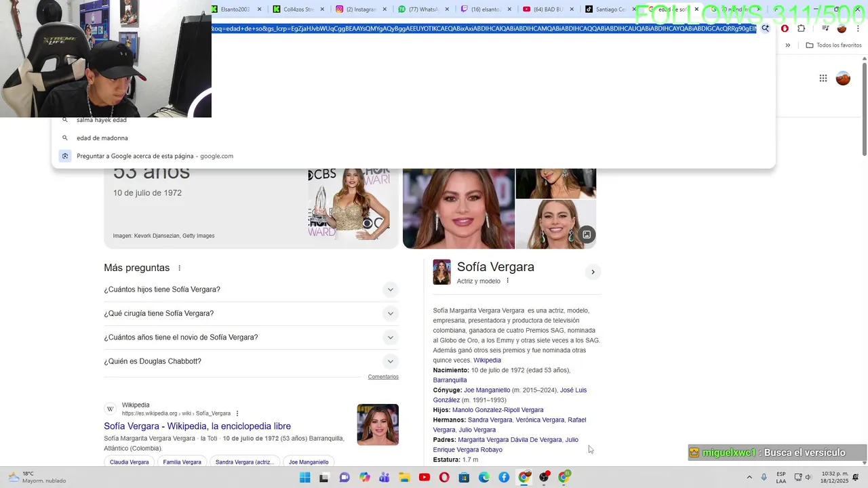Image resolution: width=868 pixels, height=488 pixels.
Task: Click the more images icon on photos
Action: click(x=587, y=235)
